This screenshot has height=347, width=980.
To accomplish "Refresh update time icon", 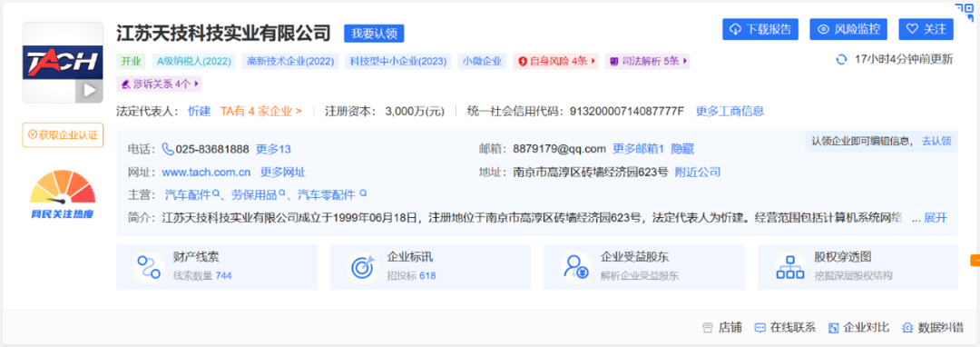I will click(841, 59).
